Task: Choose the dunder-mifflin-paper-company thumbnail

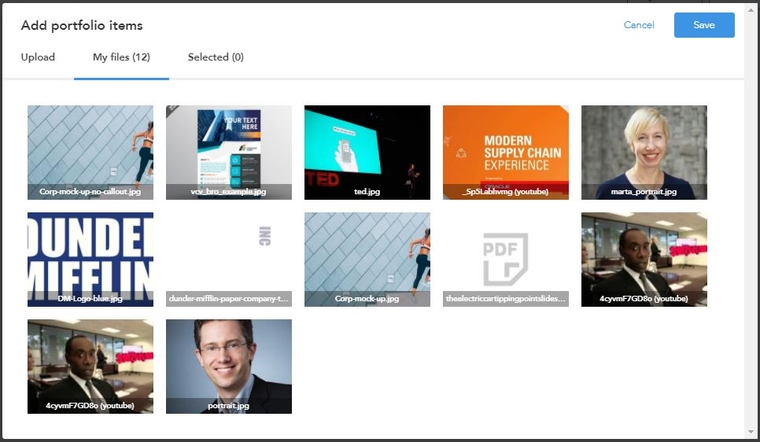Action: [229, 259]
